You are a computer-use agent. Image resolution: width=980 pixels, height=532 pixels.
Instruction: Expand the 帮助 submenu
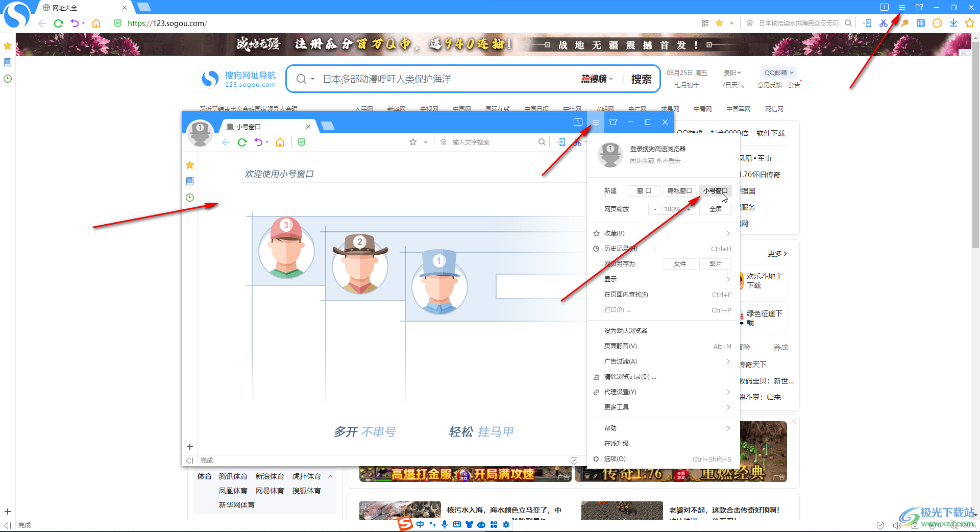(664, 428)
